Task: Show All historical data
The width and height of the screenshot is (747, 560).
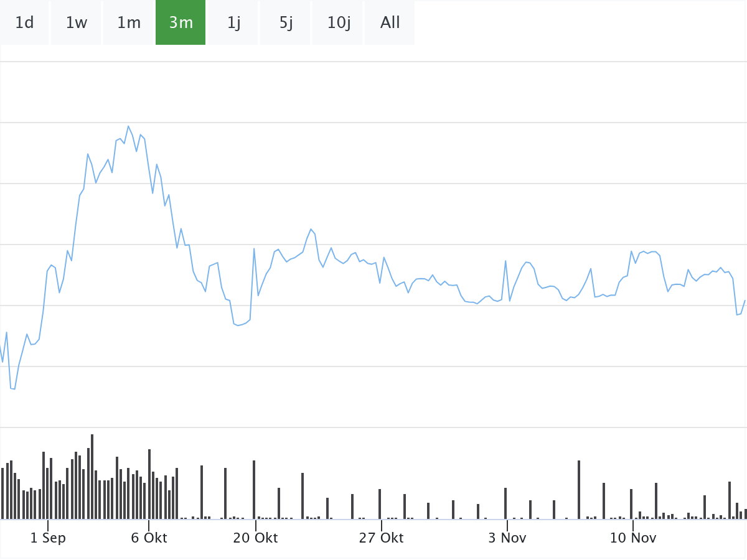Action: tap(390, 23)
